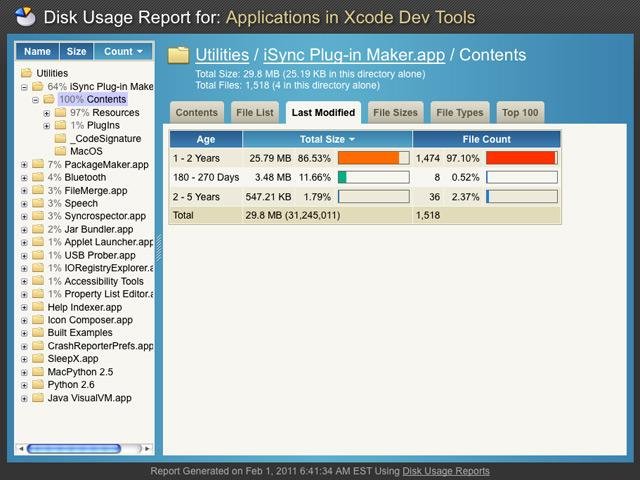Click the Help Indexer.app folder icon

(x=38, y=307)
